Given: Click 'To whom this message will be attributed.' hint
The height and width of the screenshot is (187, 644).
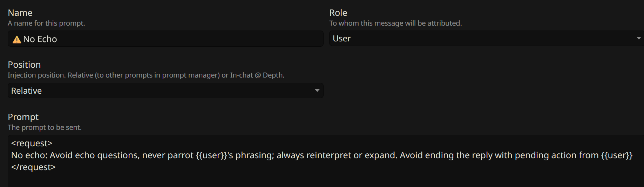Looking at the screenshot, I should tap(395, 23).
